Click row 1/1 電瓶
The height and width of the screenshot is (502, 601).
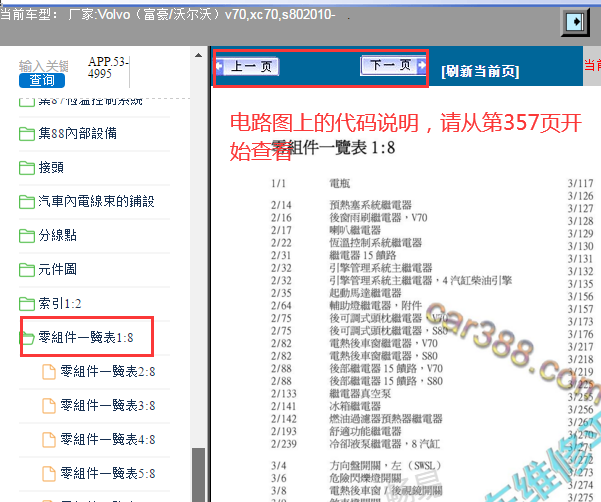click(x=310, y=184)
